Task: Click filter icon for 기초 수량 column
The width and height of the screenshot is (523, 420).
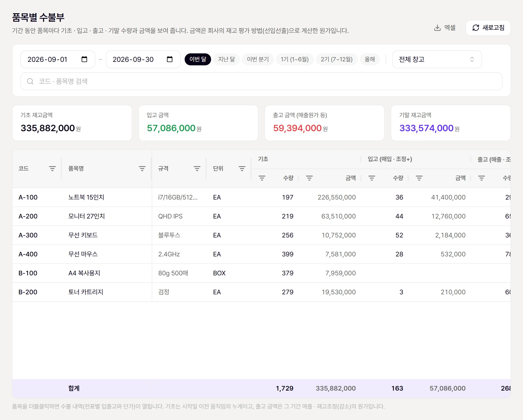Action: point(262,178)
